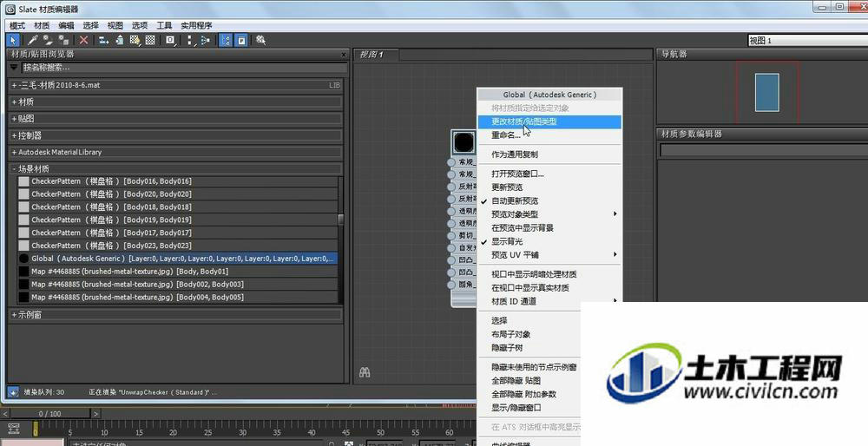Viewport: 868px width, 446px height.
Task: Click the 剪切 input socket on the node
Action: pos(451,235)
